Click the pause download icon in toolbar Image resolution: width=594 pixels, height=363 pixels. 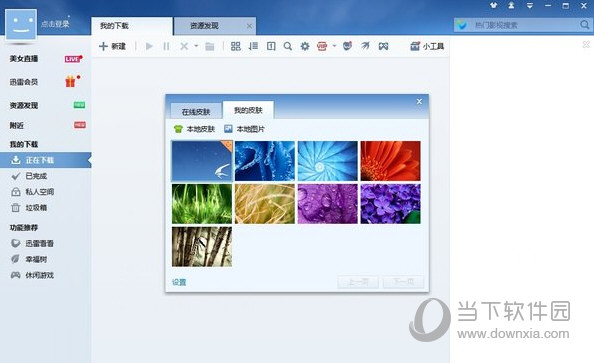tap(166, 46)
